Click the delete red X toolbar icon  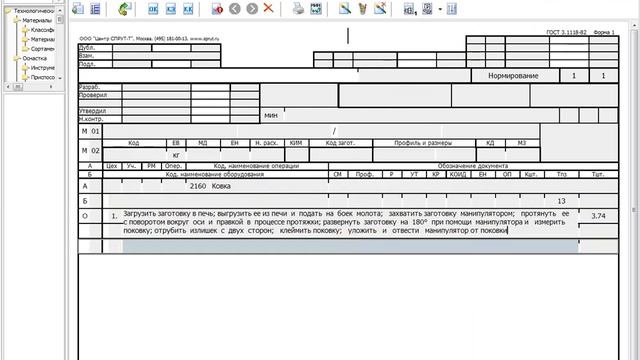(x=269, y=8)
